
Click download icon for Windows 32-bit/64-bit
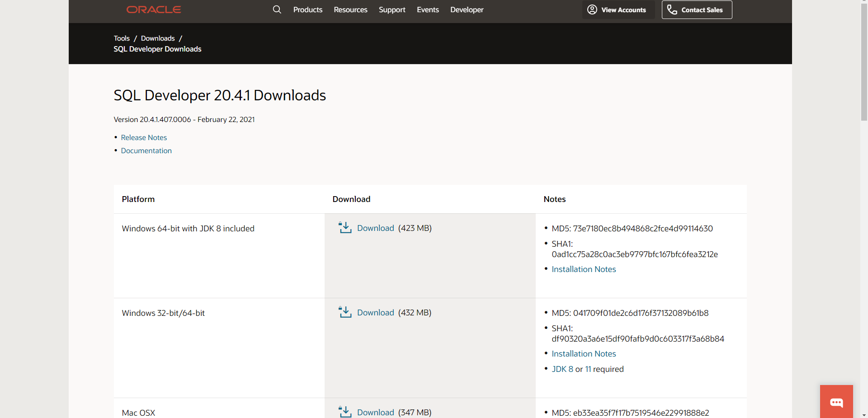point(345,312)
